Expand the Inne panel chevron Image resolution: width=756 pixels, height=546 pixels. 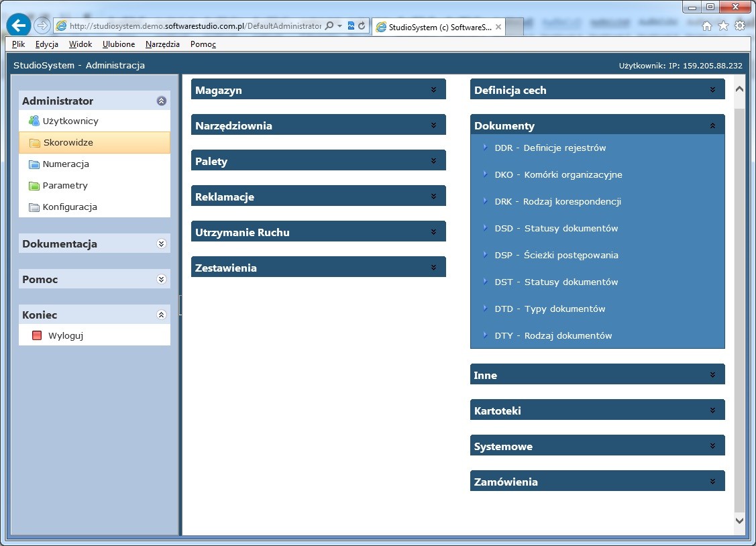(712, 375)
